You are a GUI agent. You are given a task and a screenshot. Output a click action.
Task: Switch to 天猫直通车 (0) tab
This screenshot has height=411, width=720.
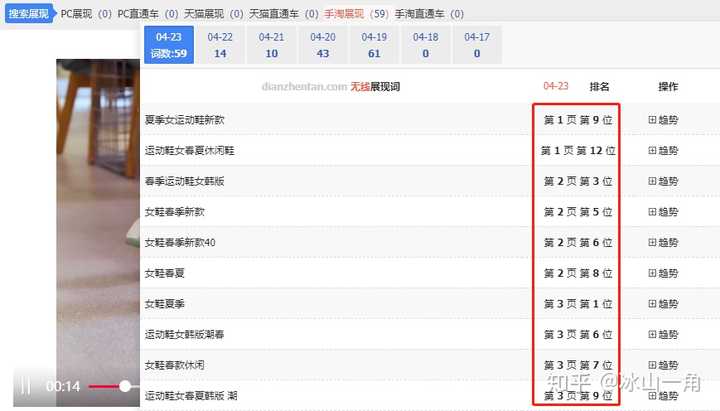(284, 14)
